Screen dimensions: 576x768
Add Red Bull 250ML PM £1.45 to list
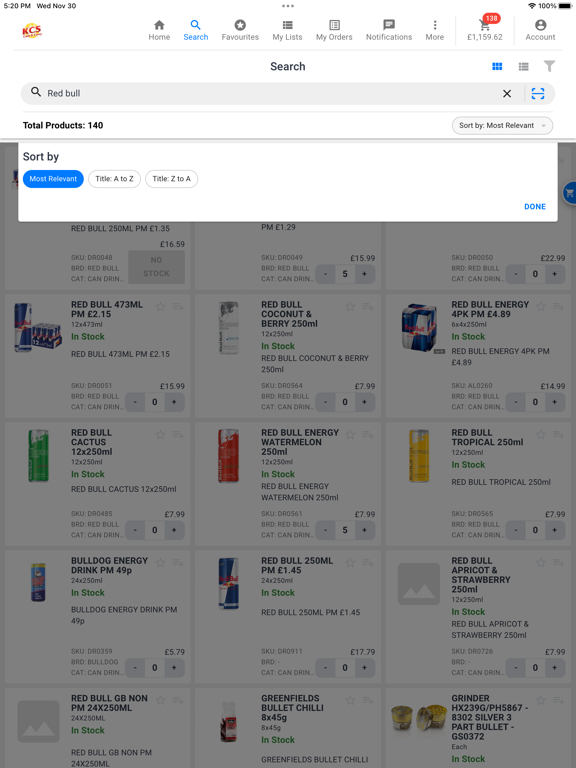click(368, 563)
